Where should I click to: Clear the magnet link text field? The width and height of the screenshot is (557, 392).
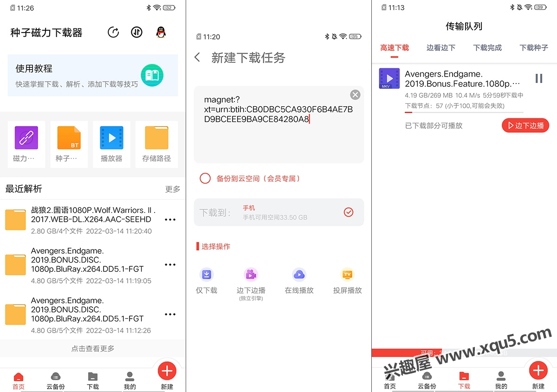coord(355,95)
